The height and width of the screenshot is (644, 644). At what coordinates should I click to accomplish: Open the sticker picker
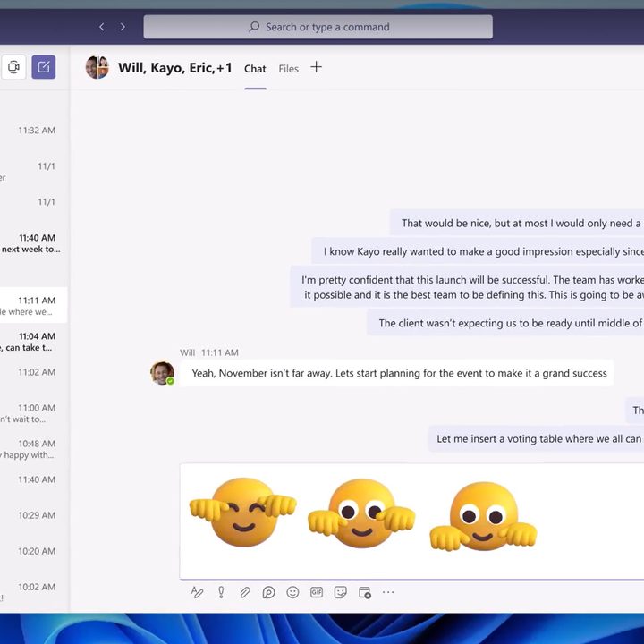[x=341, y=592]
